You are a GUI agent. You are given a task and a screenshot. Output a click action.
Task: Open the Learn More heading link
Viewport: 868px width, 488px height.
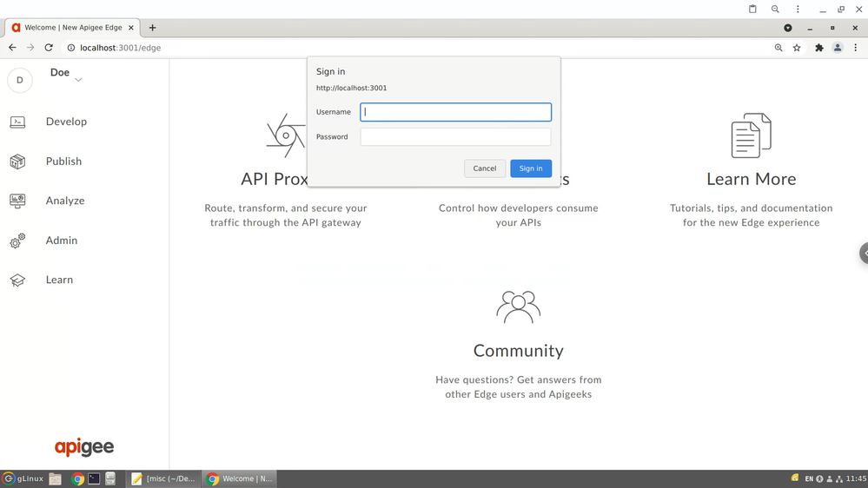click(x=752, y=179)
